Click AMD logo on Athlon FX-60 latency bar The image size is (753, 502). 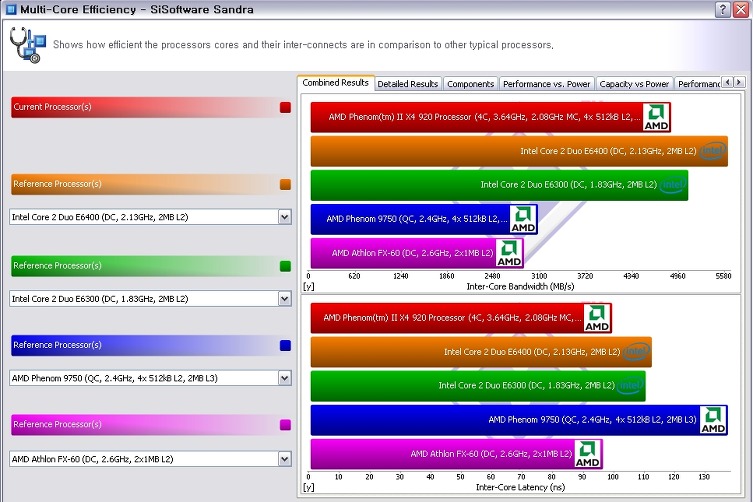pyautogui.click(x=587, y=454)
